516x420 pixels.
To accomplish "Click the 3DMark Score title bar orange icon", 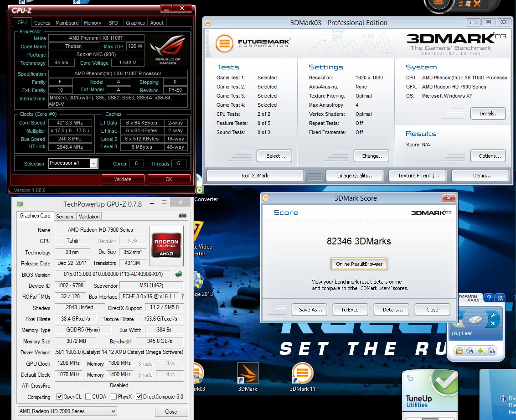I will (266, 198).
